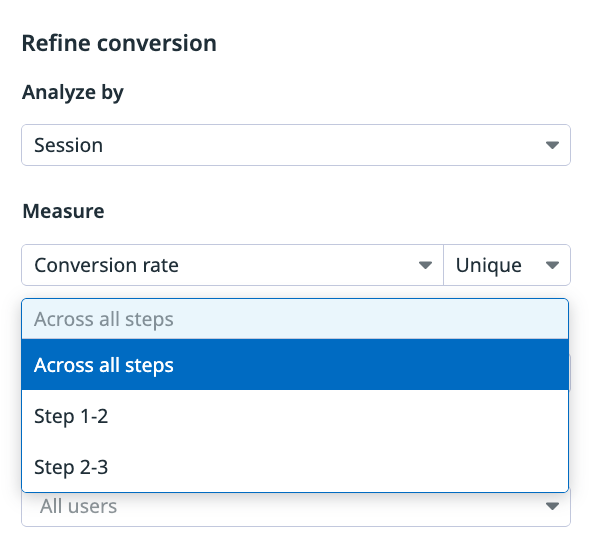Click the Measure label

coord(63,211)
